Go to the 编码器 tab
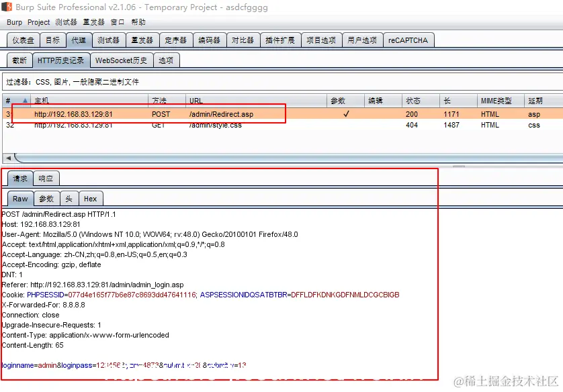Screen dimensions: 563x392 pos(210,40)
